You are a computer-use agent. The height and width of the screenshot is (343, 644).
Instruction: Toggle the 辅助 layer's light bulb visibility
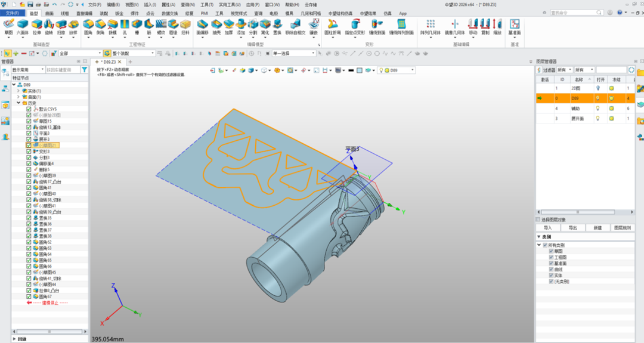(597, 109)
